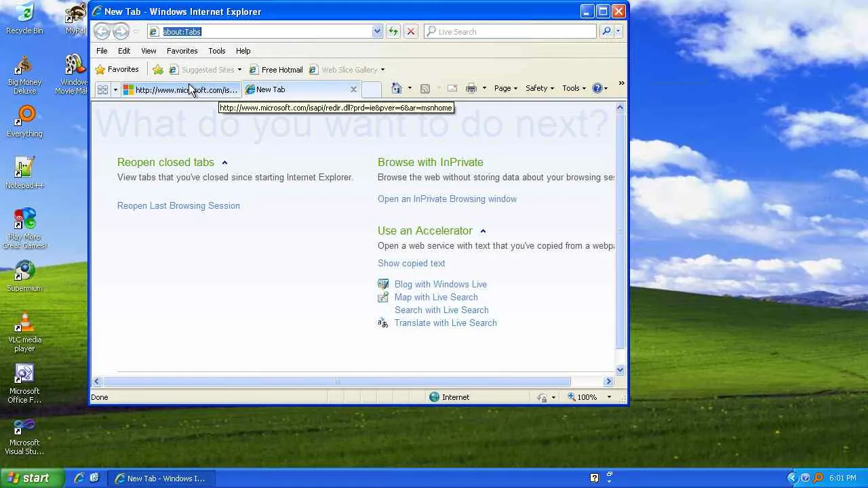Click the blue Help question mark icon
This screenshot has height=488, width=868.
(x=597, y=88)
